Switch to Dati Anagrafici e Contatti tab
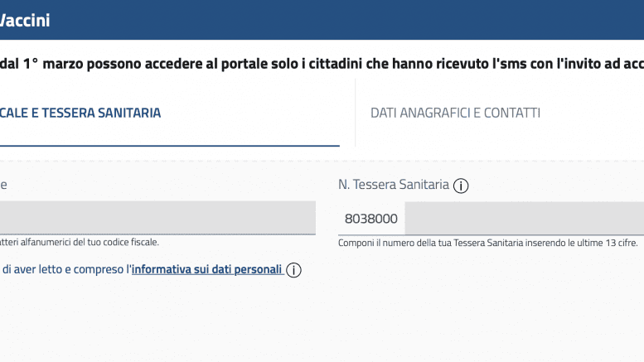The height and width of the screenshot is (362, 644). [x=455, y=113]
